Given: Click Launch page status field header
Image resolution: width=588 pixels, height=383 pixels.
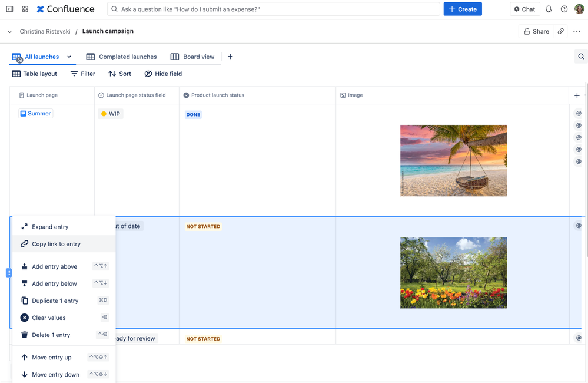Looking at the screenshot, I should coord(137,95).
